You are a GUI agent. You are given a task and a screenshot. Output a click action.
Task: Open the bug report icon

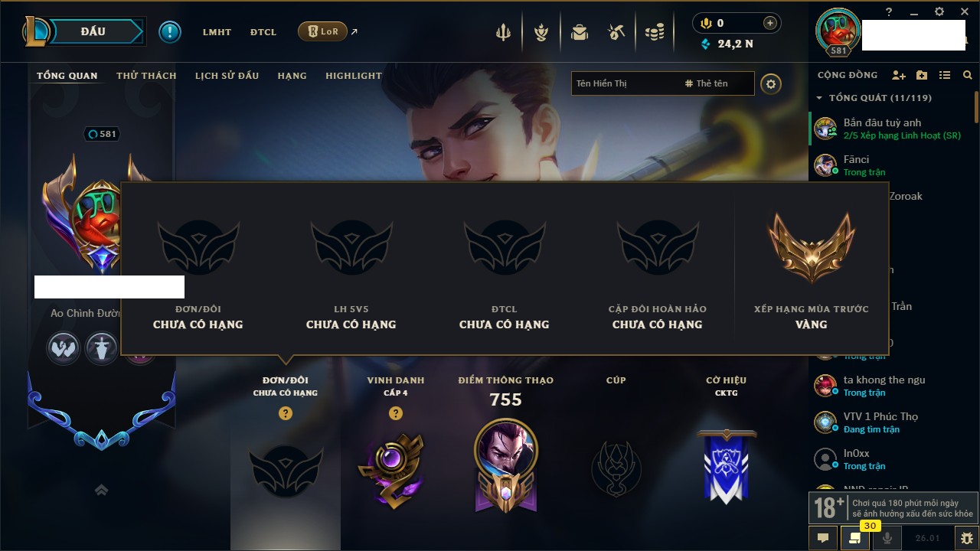966,538
